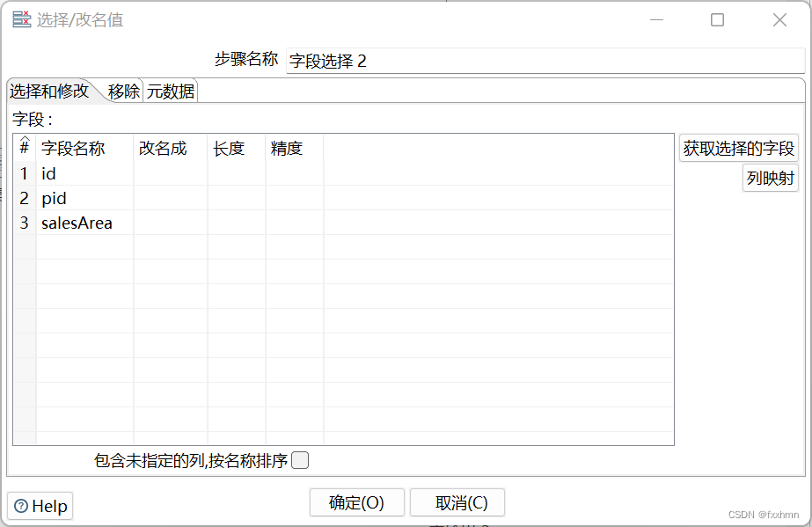Viewport: 812px width, 527px height.
Task: Minimize the dialog window
Action: click(656, 19)
